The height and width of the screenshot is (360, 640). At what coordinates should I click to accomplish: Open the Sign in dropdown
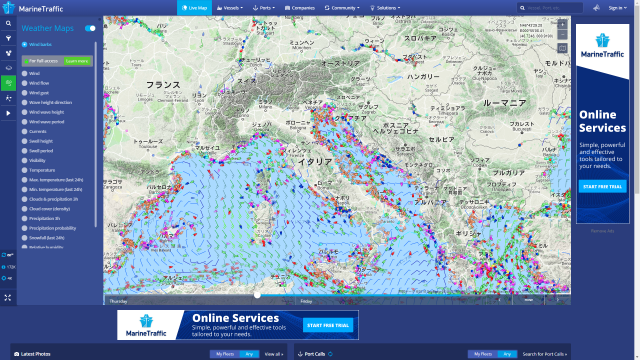[618, 8]
